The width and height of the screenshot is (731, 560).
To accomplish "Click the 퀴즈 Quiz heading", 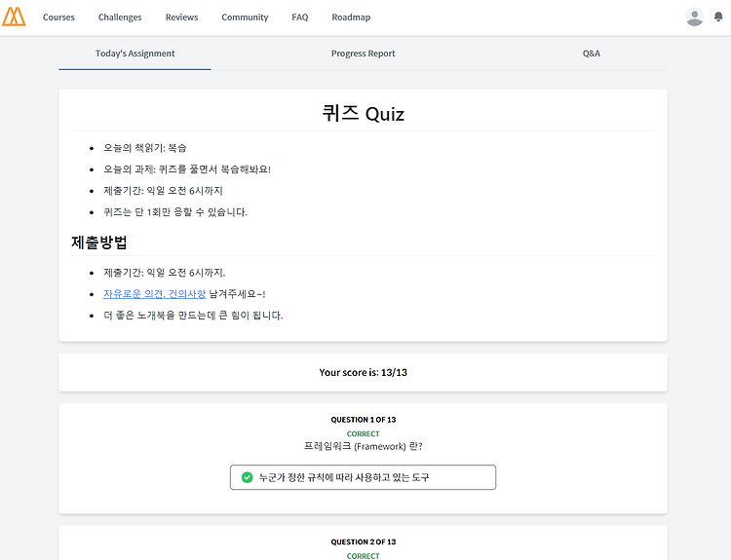I will 364,114.
